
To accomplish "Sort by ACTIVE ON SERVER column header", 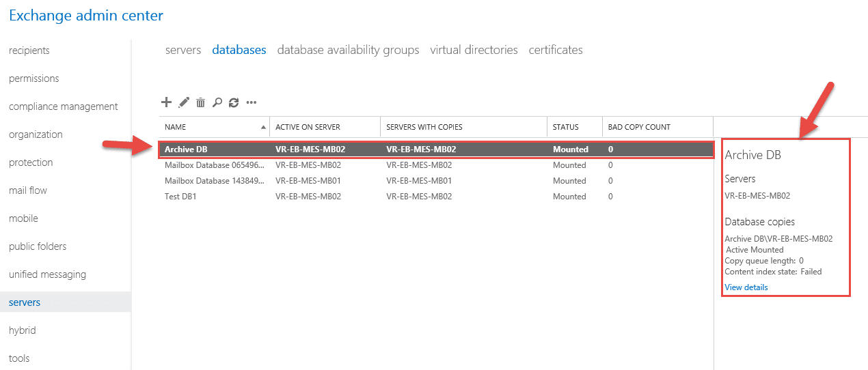I will point(308,127).
